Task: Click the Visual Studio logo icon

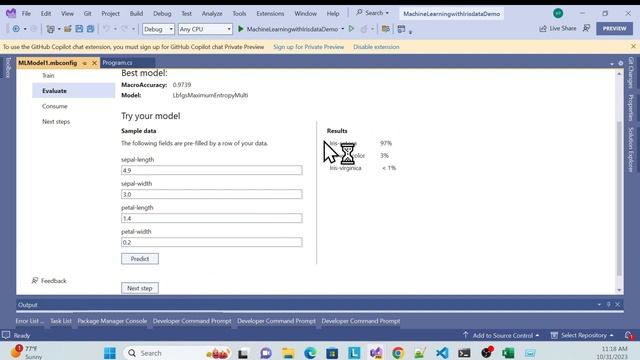Action: click(x=11, y=13)
